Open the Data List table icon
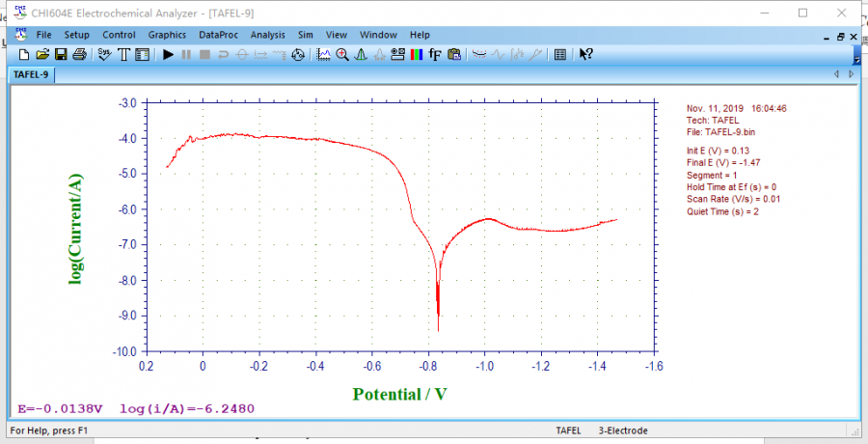This screenshot has height=444, width=868. coord(560,55)
